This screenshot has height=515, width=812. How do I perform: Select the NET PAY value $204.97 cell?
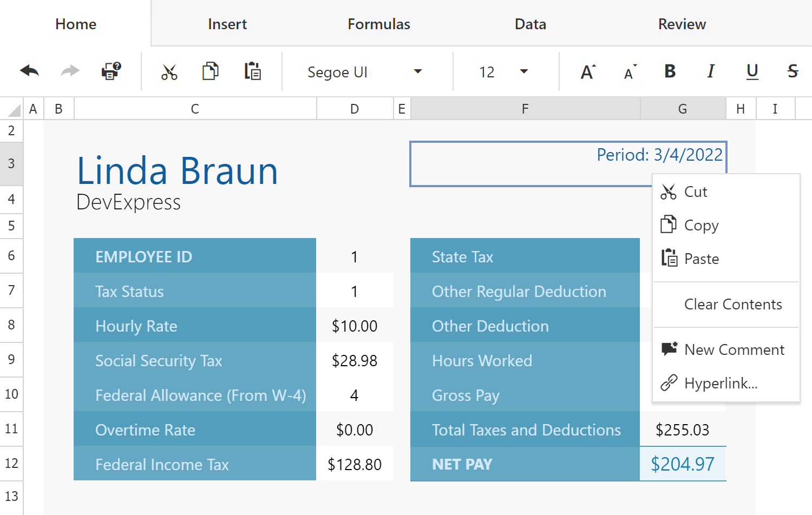tap(682, 464)
